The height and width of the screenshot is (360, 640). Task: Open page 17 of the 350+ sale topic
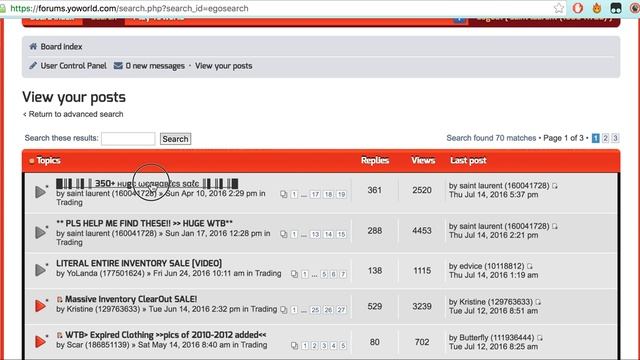pos(315,194)
